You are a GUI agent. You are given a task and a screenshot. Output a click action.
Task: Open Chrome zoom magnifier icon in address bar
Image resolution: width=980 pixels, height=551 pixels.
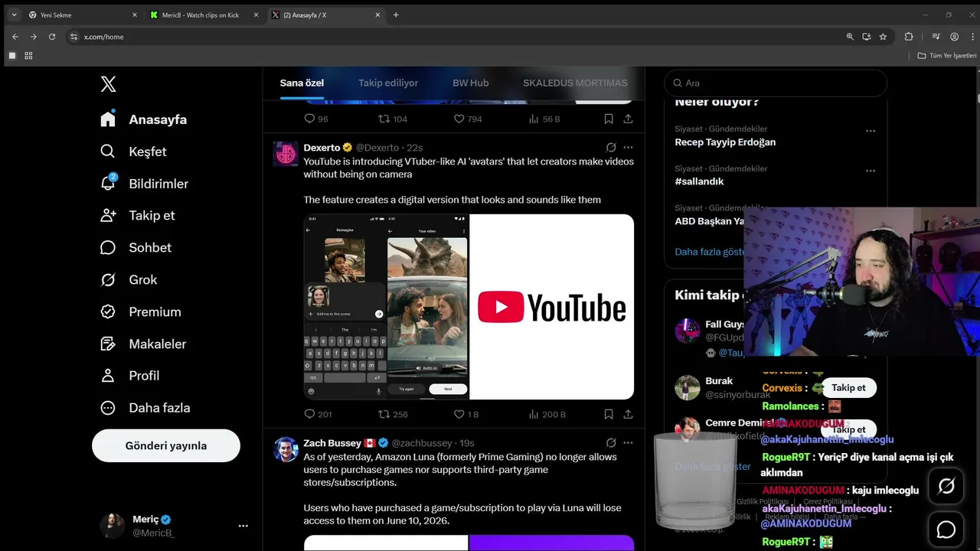[x=849, y=37]
